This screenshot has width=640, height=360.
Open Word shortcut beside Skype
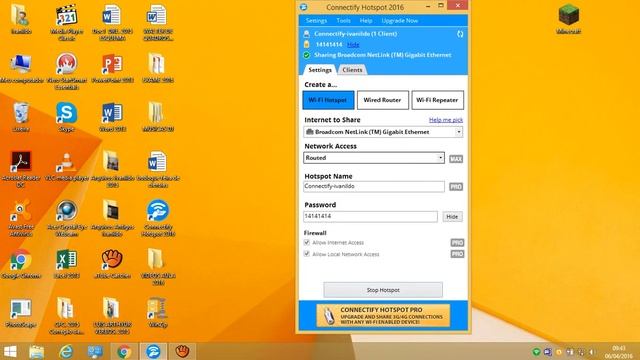pyautogui.click(x=112, y=117)
